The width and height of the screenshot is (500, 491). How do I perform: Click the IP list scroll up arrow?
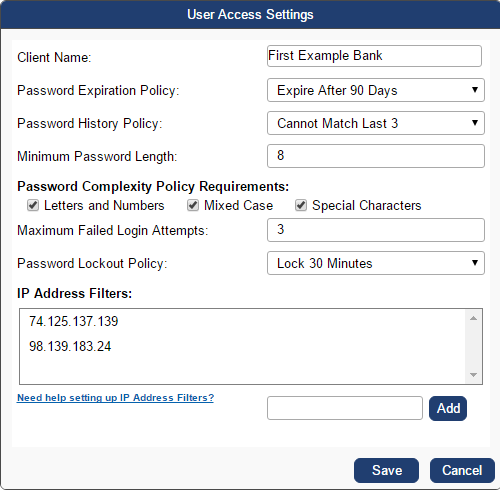473,318
